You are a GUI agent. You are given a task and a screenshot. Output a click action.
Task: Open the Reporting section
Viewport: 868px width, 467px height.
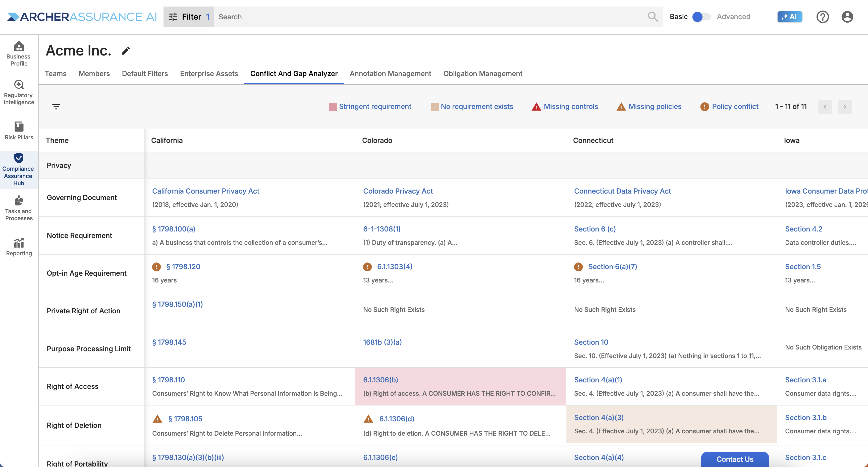click(x=19, y=247)
